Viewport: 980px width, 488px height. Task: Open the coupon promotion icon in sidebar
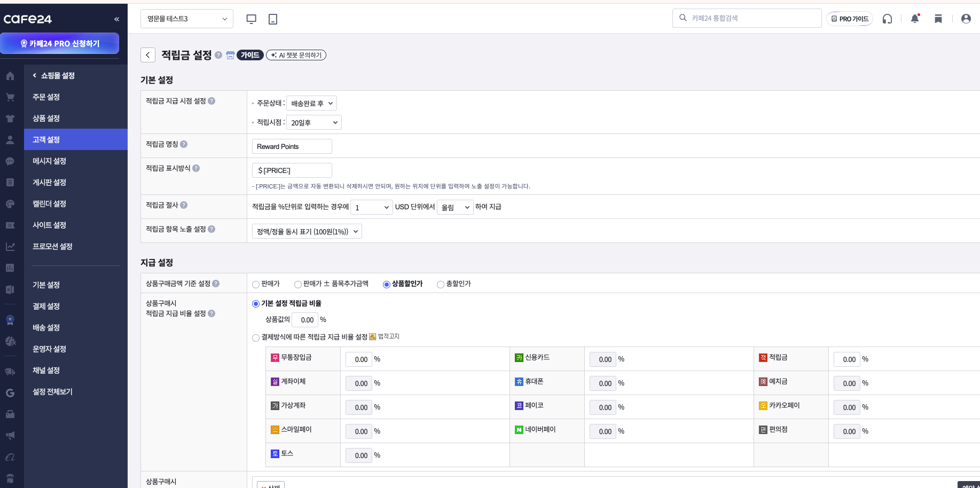coord(10,225)
